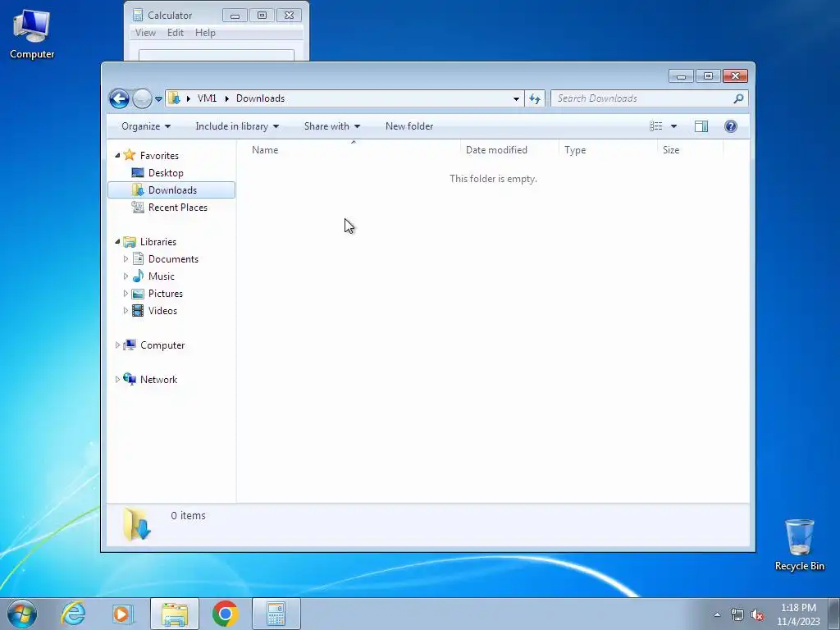Open the recent pages dropdown arrow
This screenshot has width=840, height=630.
(x=158, y=98)
